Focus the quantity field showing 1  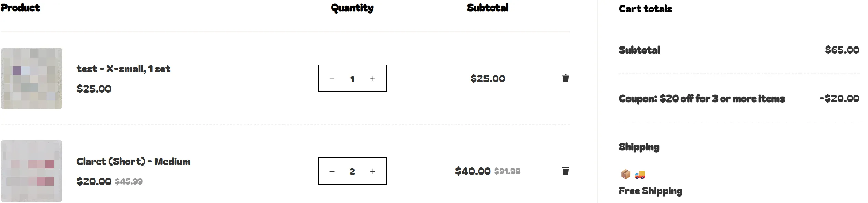tap(352, 79)
